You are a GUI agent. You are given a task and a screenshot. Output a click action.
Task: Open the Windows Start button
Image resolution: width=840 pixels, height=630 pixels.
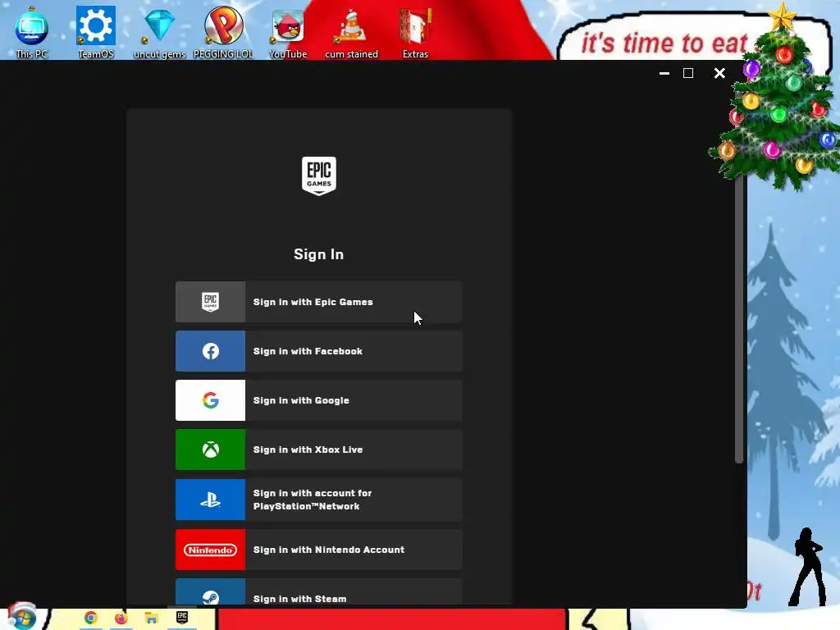pos(22,617)
